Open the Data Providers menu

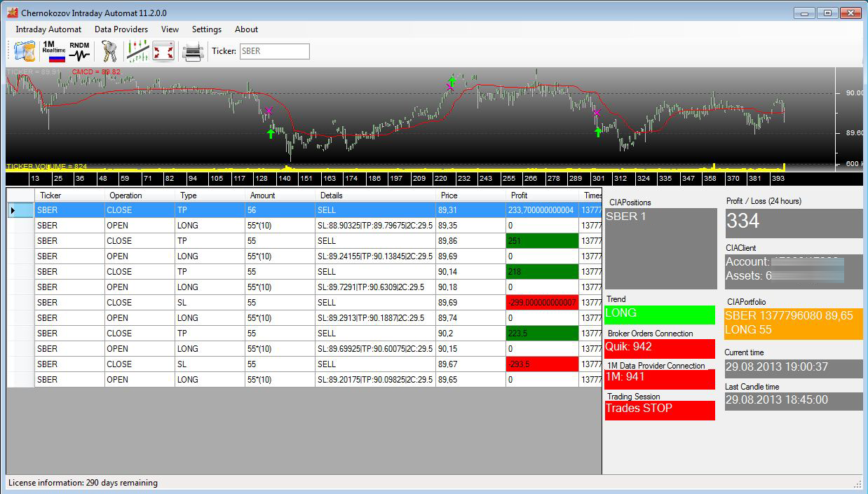[x=121, y=29]
